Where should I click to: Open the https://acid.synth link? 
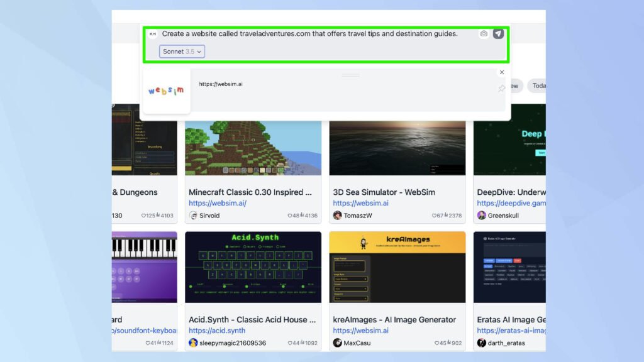click(217, 331)
